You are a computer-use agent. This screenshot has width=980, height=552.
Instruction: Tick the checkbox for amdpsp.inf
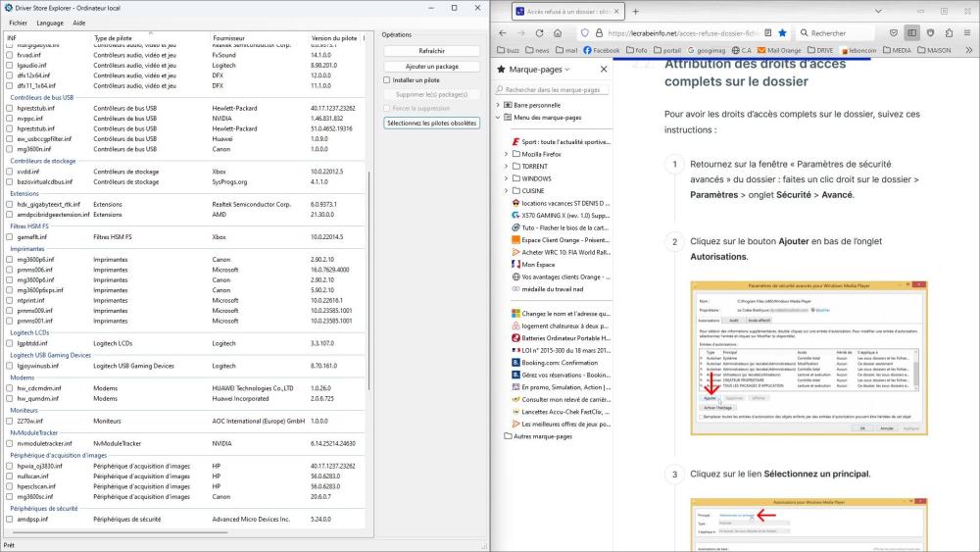click(x=9, y=520)
